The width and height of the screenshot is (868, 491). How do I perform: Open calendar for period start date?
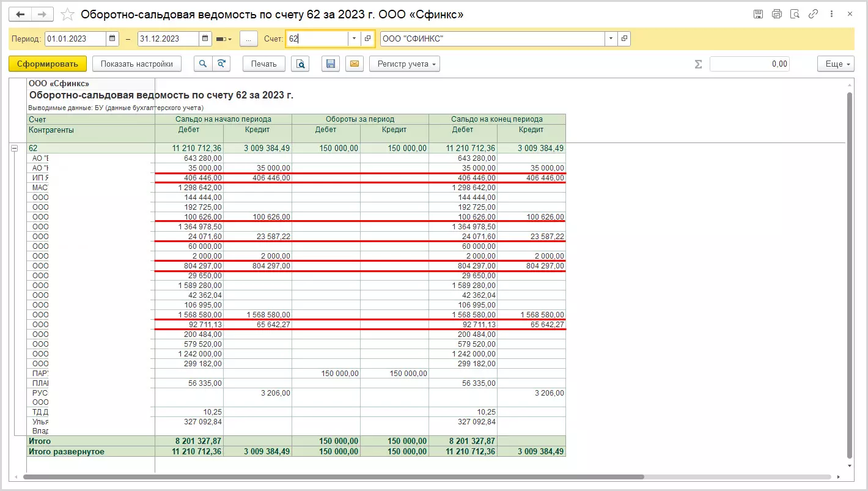(112, 39)
